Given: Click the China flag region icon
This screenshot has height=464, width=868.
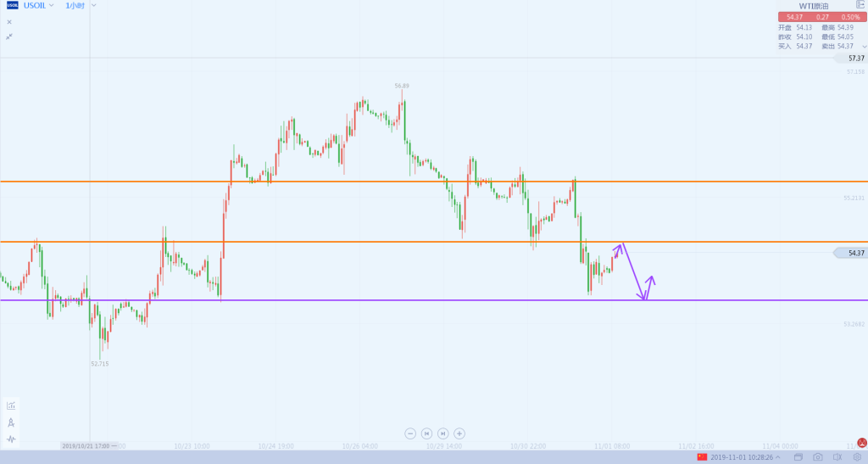Looking at the screenshot, I should click(702, 457).
